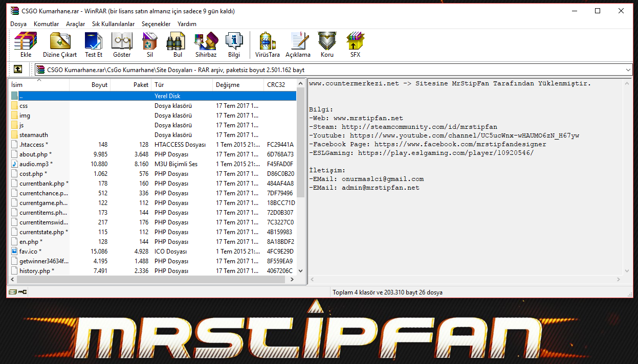The width and height of the screenshot is (638, 364).
Task: Select the about.php file
Action: [35, 154]
